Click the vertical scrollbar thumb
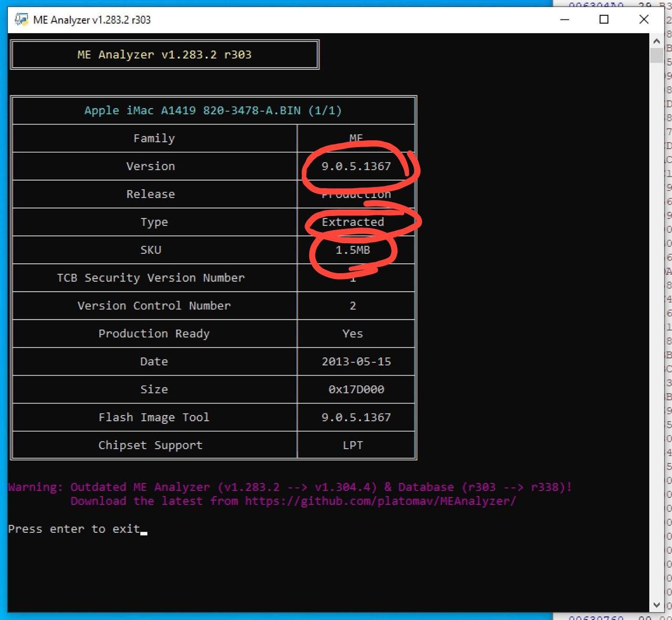The height and width of the screenshot is (620, 672). 656,56
